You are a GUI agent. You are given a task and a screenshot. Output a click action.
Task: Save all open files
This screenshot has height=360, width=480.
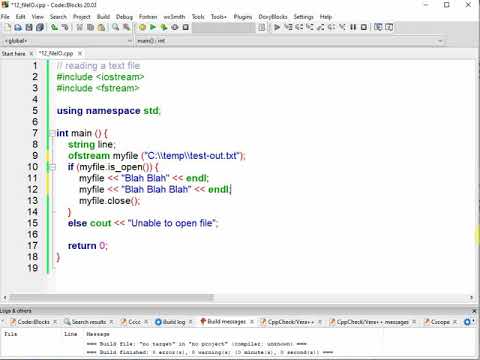(40, 27)
